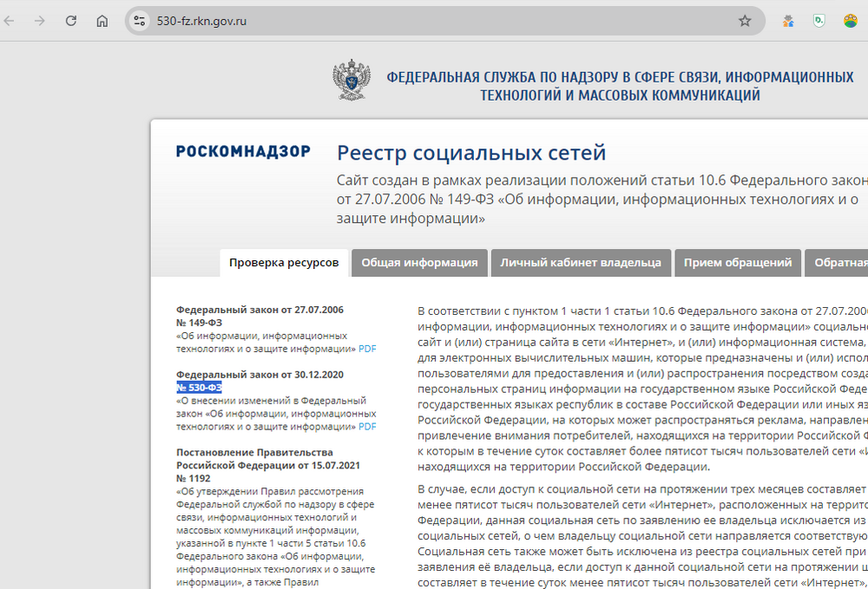Bookmark this page with the star icon
Image resolution: width=868 pixels, height=589 pixels.
(745, 21)
